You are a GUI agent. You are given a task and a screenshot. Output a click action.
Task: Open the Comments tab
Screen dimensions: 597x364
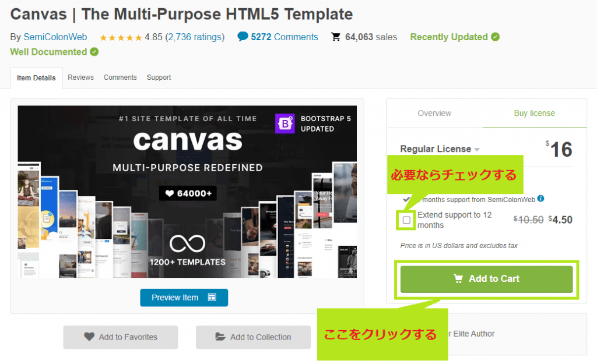(120, 77)
